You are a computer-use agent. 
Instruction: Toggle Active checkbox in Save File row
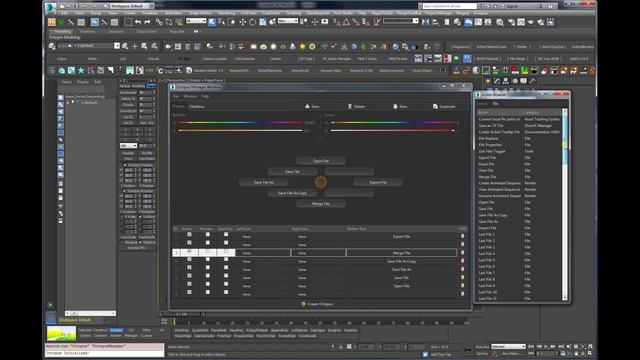[x=189, y=276]
